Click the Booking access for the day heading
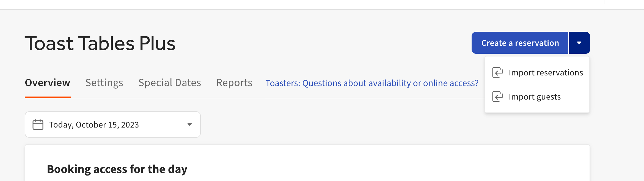The image size is (644, 181). [x=117, y=169]
